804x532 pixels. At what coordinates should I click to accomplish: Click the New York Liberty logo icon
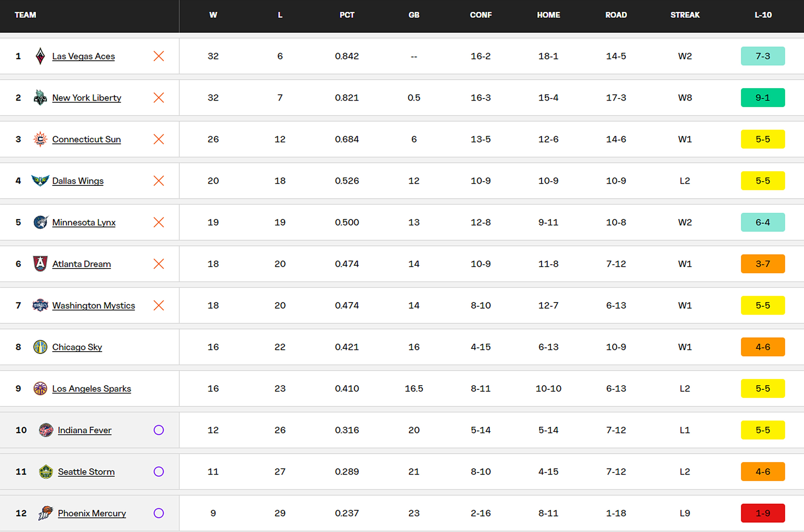(x=40, y=98)
